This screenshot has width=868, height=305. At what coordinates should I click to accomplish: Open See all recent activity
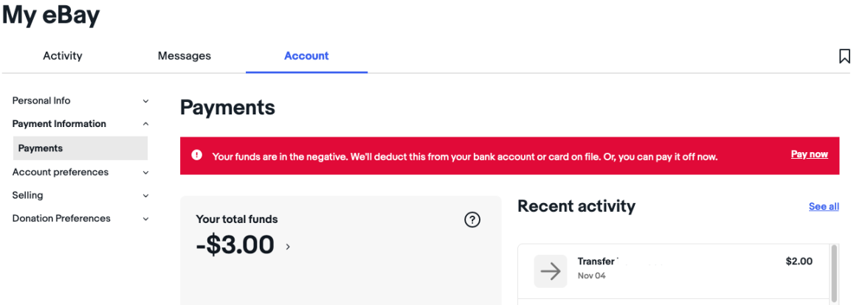pos(824,207)
